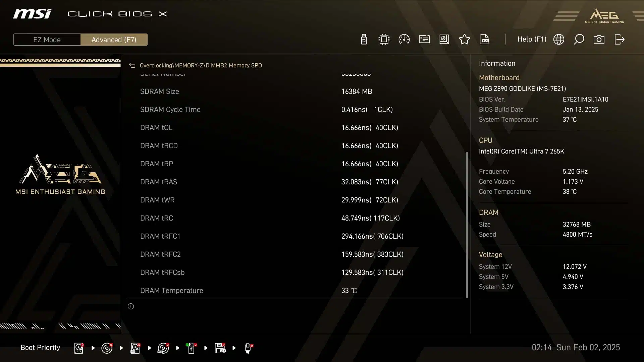The image size is (644, 362).
Task: Select the DRAM tRAS row
Action: [x=295, y=182]
